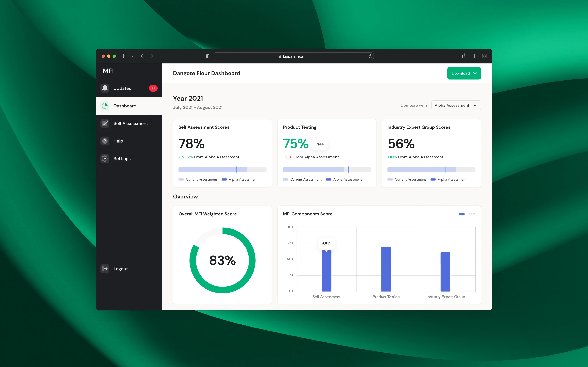Click the browser share icon
This screenshot has width=588, height=367.
(x=464, y=56)
